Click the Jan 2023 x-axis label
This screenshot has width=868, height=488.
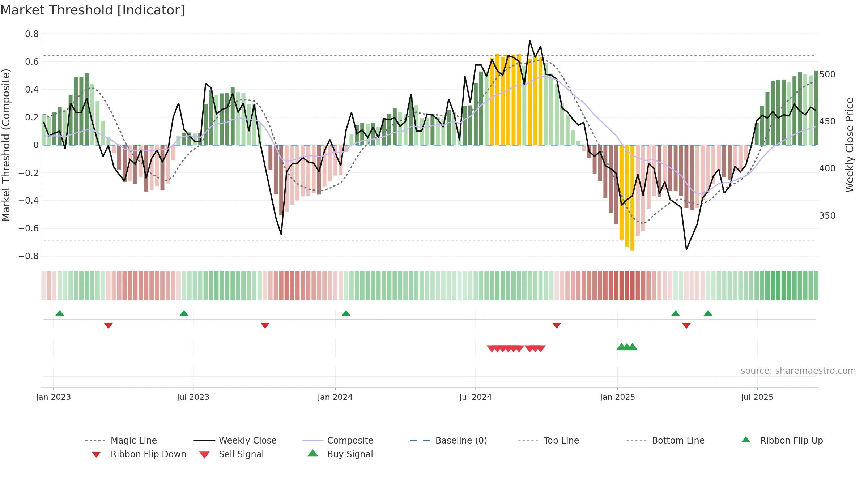(54, 397)
